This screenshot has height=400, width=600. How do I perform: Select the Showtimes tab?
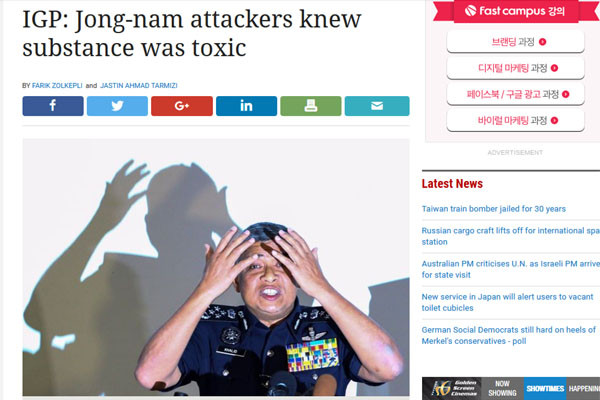point(545,388)
